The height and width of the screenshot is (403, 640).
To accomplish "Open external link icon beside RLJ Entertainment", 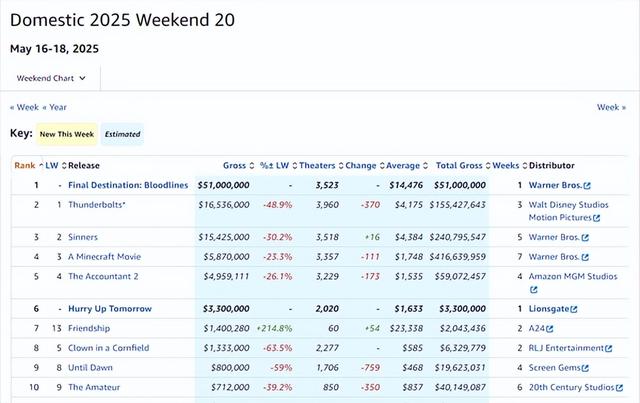I will coord(609,348).
